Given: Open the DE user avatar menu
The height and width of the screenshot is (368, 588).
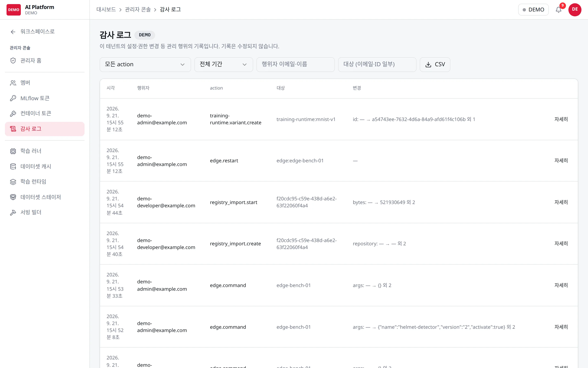Looking at the screenshot, I should [575, 10].
